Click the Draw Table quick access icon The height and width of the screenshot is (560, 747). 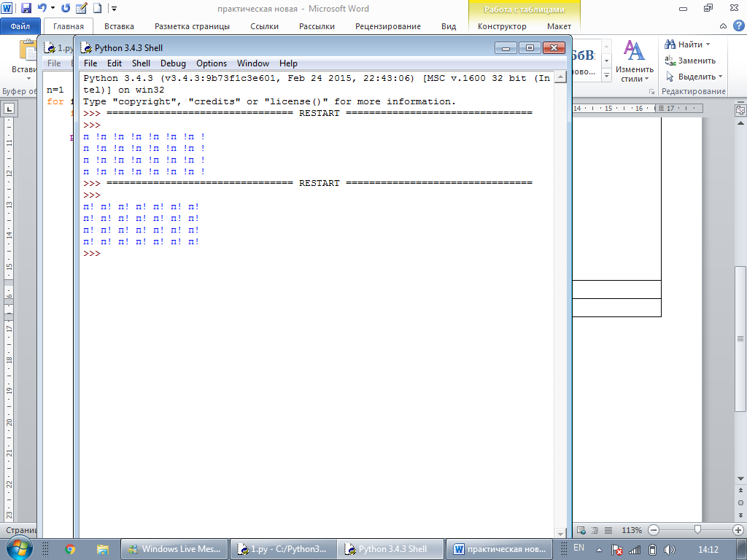click(82, 8)
